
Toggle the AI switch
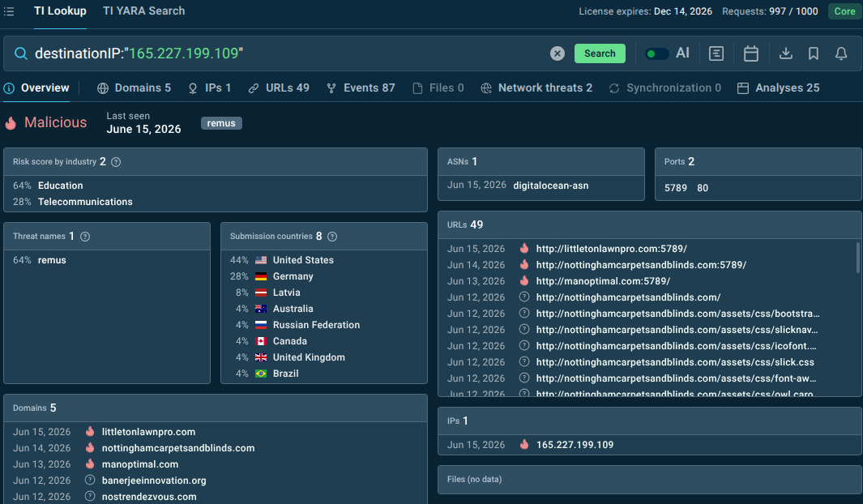pyautogui.click(x=656, y=53)
